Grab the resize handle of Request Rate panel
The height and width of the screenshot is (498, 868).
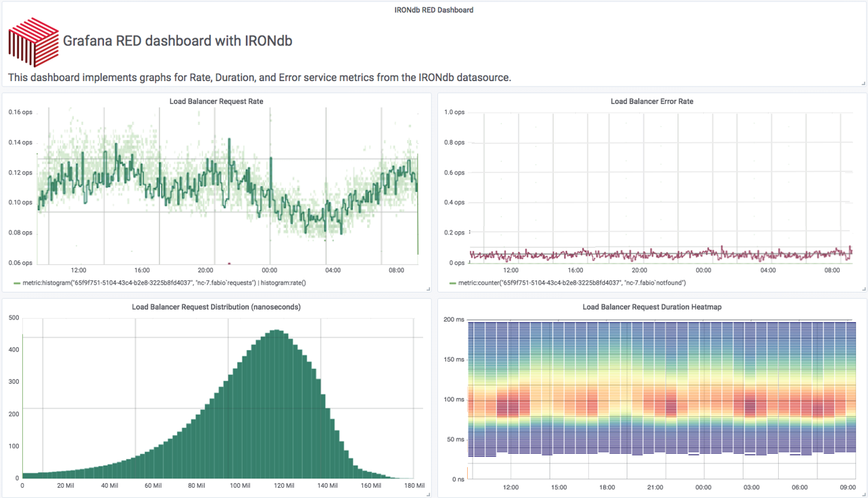428,289
